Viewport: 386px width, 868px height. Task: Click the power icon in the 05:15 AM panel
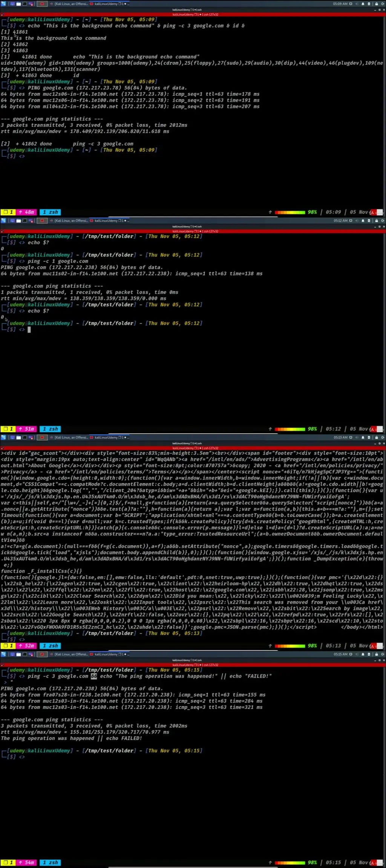coord(383,654)
